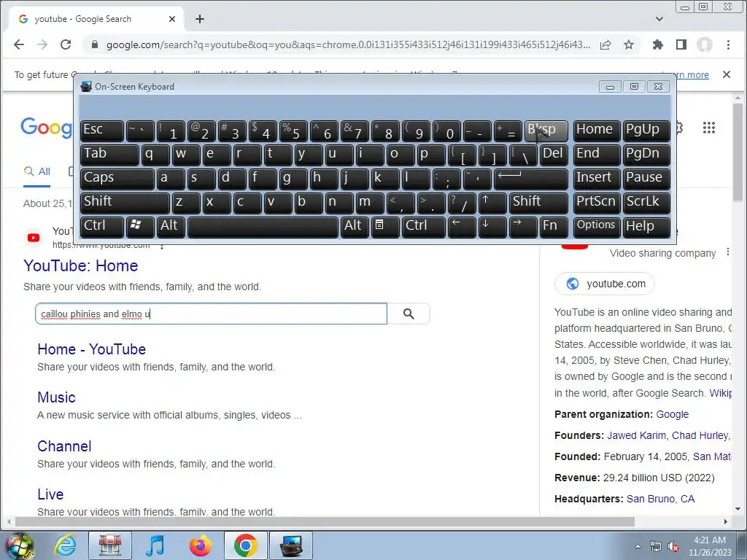Toggle the left Alt key on keyboard

point(171,227)
